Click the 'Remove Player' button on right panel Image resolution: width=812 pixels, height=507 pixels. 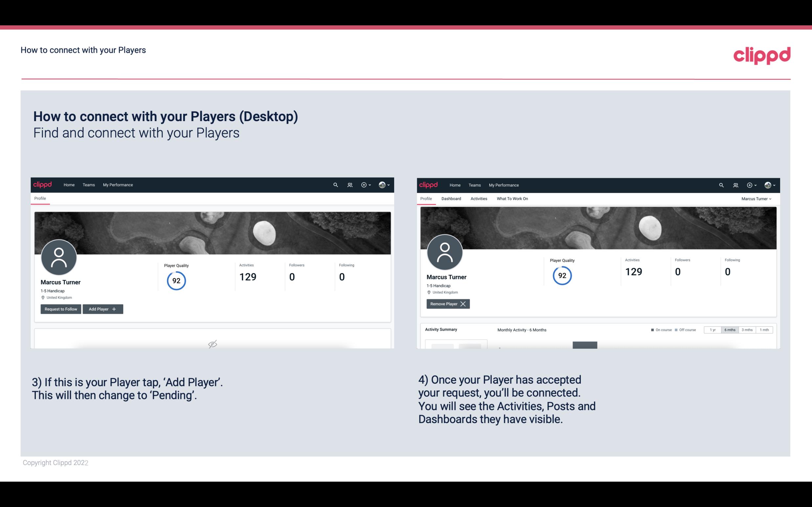(x=447, y=304)
